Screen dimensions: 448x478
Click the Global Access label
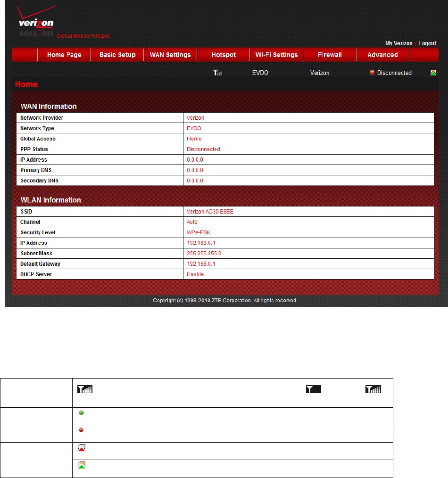pyautogui.click(x=38, y=139)
